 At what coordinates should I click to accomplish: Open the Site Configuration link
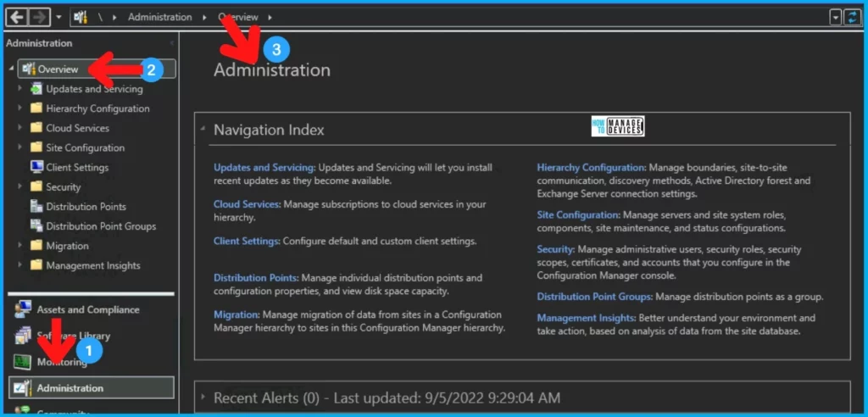click(578, 214)
